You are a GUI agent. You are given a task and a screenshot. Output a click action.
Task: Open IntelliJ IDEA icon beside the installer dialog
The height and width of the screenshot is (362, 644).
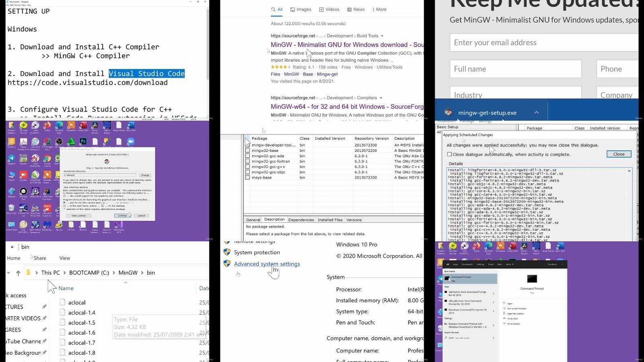47,191
